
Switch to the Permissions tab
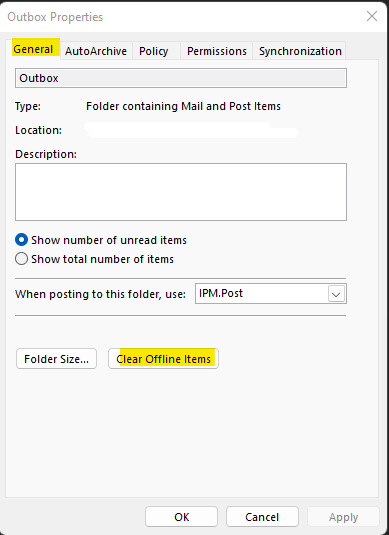217,51
